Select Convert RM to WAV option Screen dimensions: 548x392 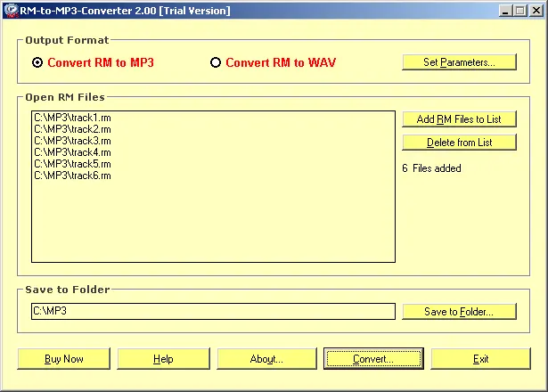(x=216, y=62)
